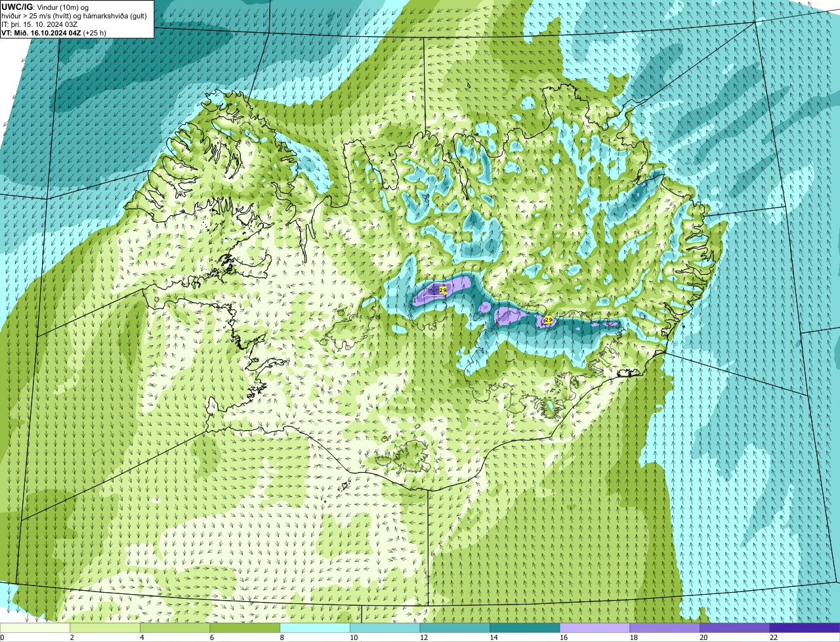
Task: Click the western yellow 29 gust marker
Action: click(442, 290)
